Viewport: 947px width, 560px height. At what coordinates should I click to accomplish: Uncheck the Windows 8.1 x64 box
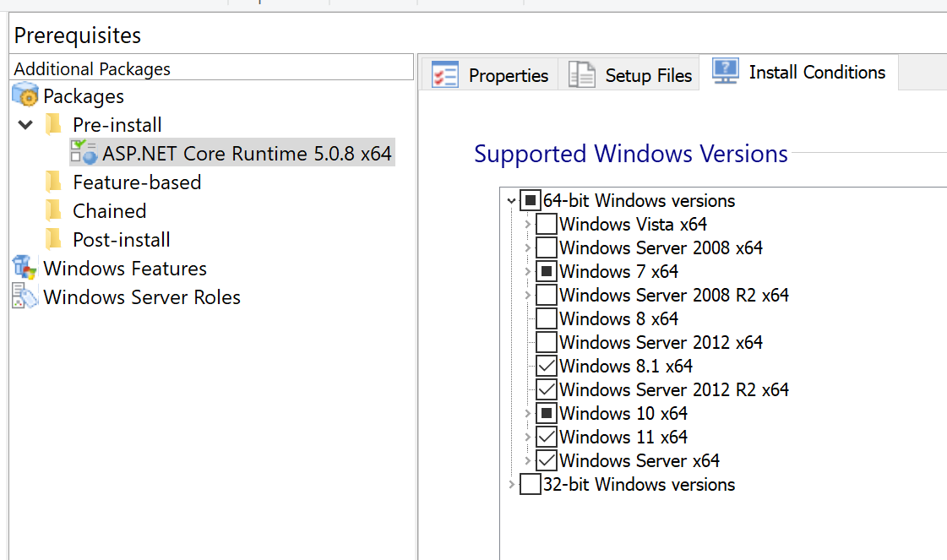click(x=547, y=366)
